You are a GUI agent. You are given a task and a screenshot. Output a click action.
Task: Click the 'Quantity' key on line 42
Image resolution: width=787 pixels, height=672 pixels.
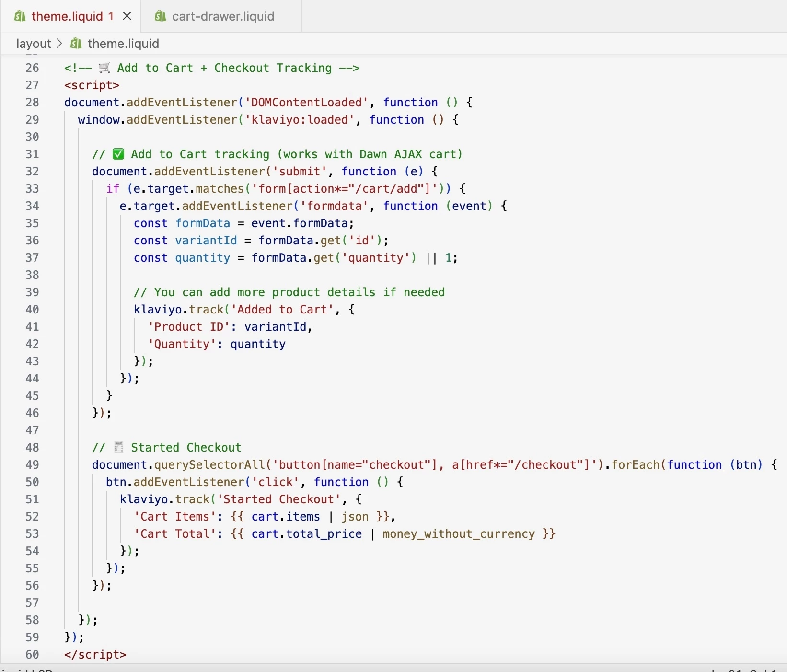182,344
